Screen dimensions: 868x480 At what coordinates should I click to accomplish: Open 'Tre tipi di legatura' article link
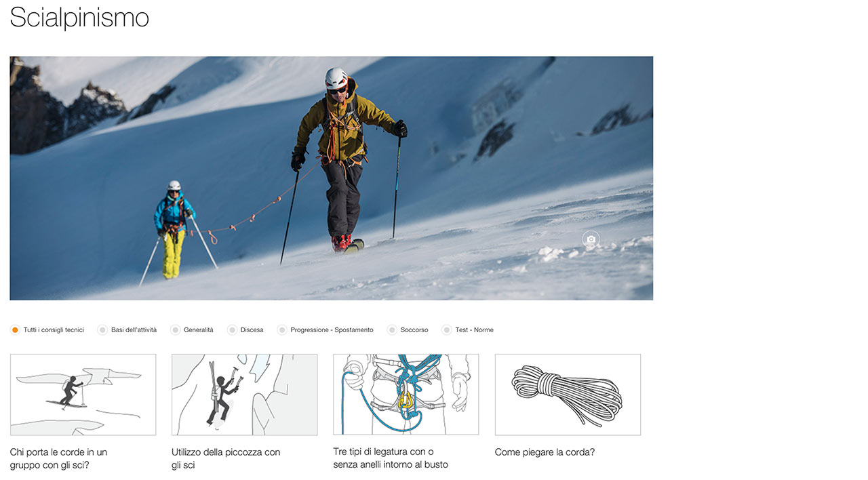pos(391,458)
